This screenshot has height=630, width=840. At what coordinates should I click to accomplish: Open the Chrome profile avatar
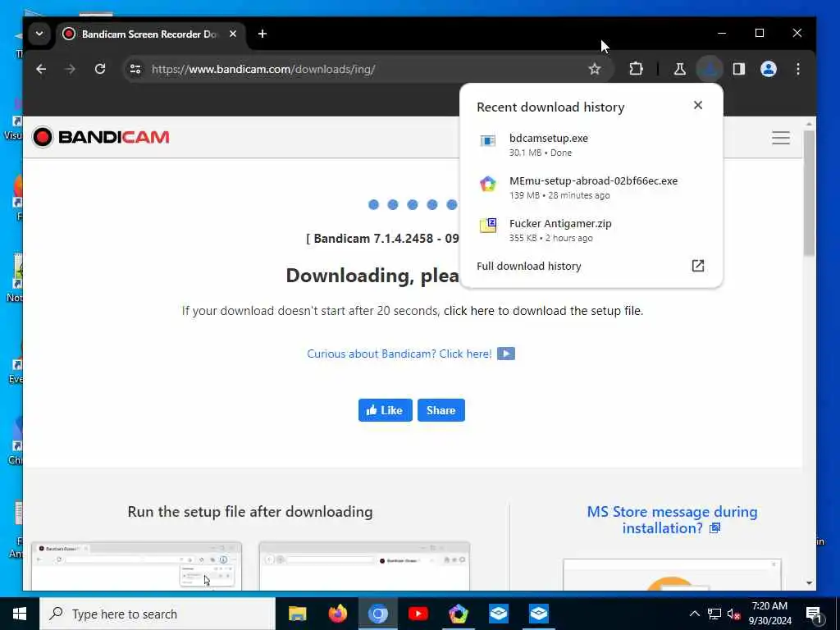(769, 69)
